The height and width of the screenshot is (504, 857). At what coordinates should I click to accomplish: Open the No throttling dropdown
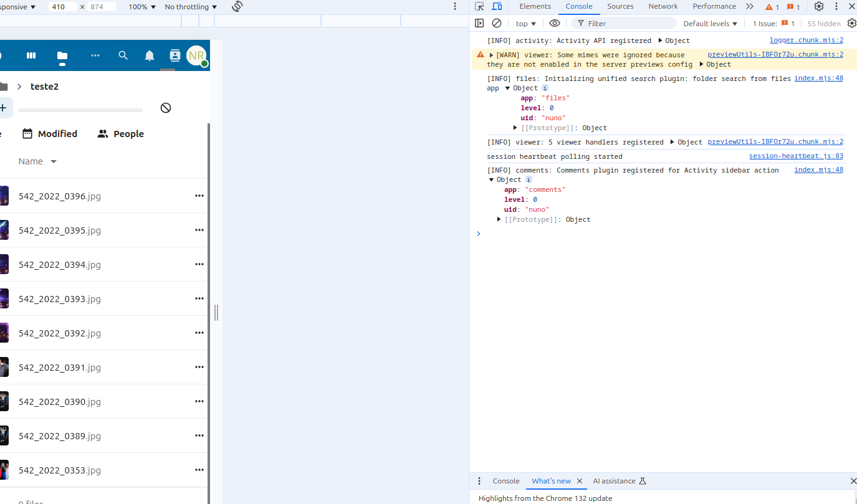pos(191,6)
